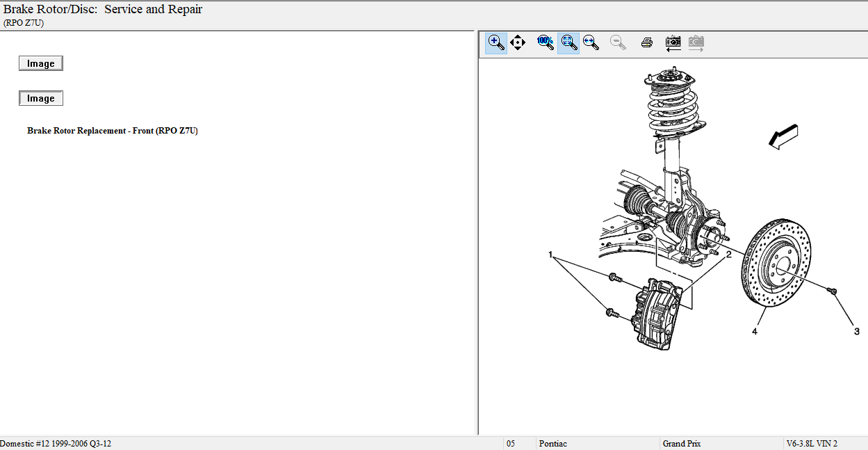Click 'Domestic #12 1999-2006 Q3-12' in status bar

pos(56,444)
